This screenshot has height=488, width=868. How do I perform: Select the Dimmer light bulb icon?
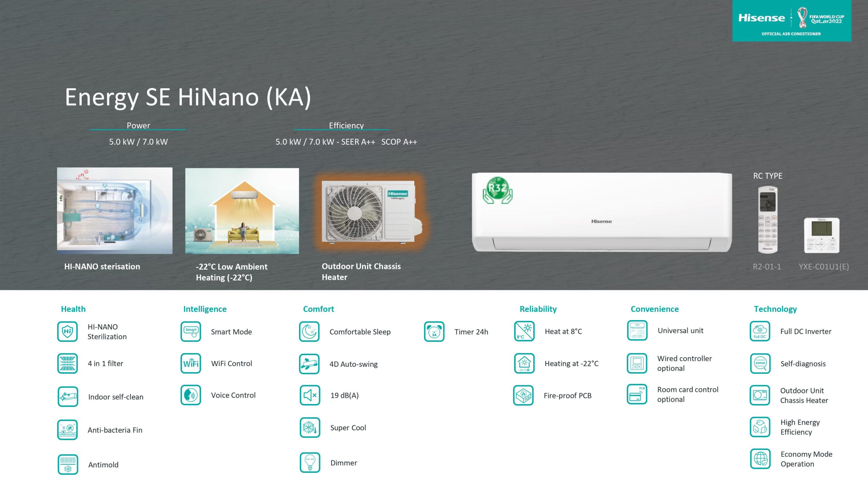pos(310,463)
